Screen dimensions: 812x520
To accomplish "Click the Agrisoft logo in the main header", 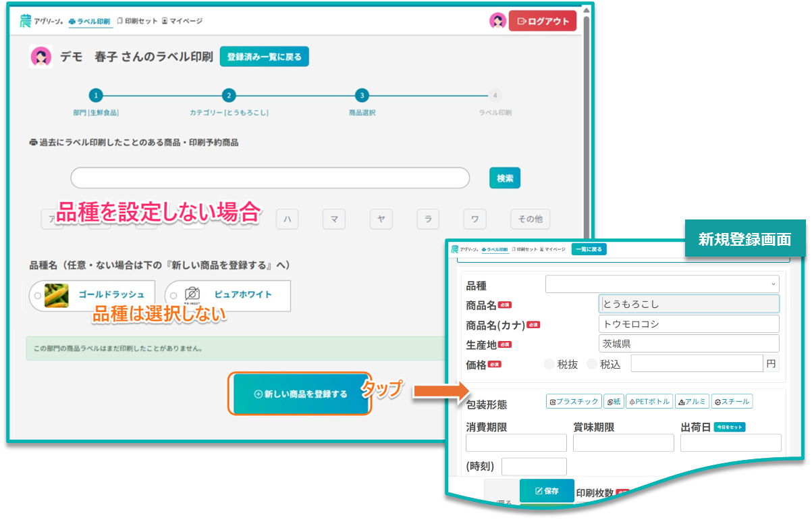I will 40,21.
